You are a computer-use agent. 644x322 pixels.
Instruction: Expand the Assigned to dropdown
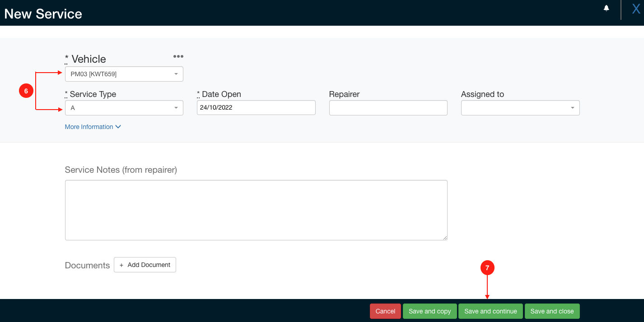click(520, 108)
